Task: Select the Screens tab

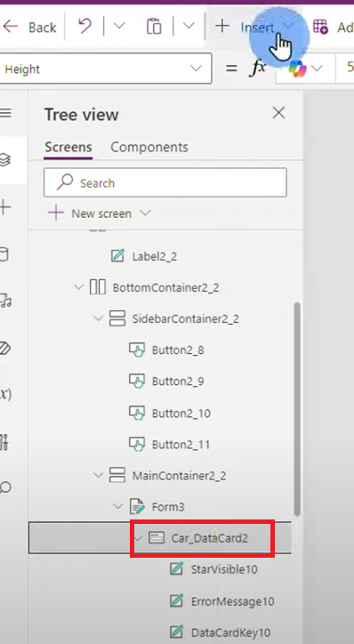Action: point(68,147)
